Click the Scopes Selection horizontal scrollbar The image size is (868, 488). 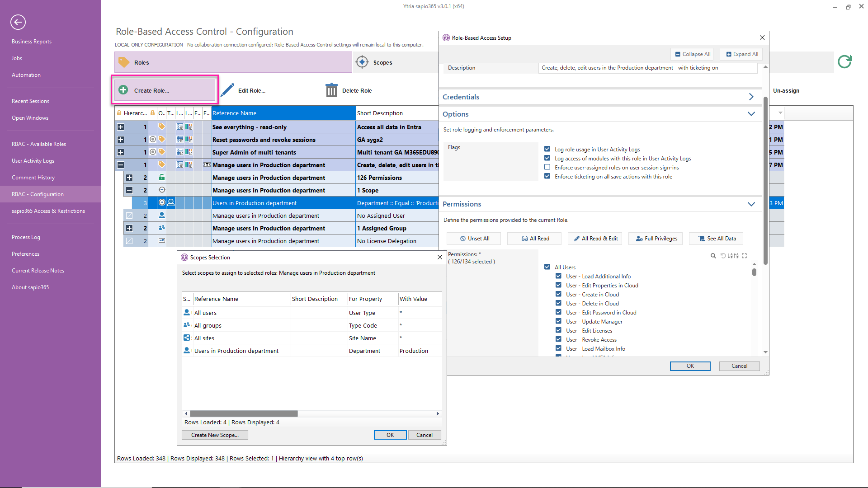244,413
